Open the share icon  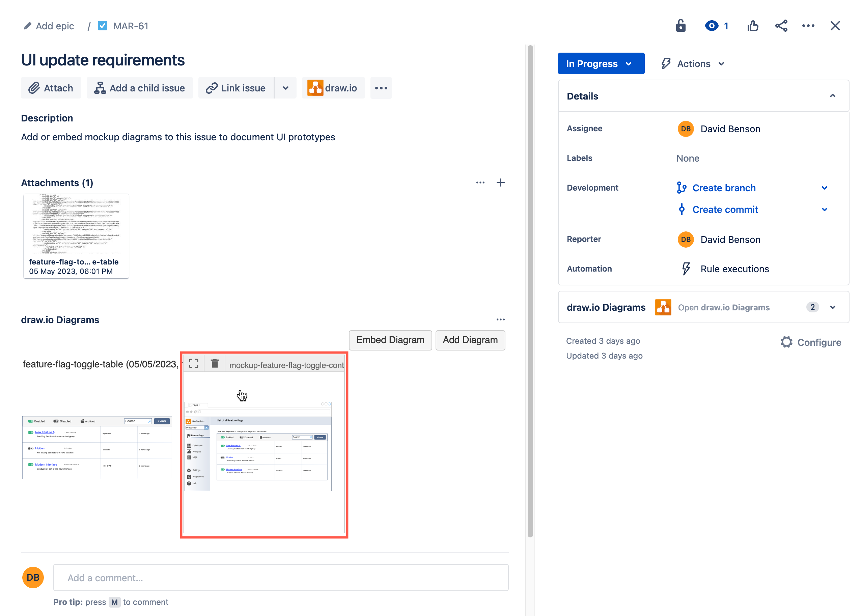781,25
